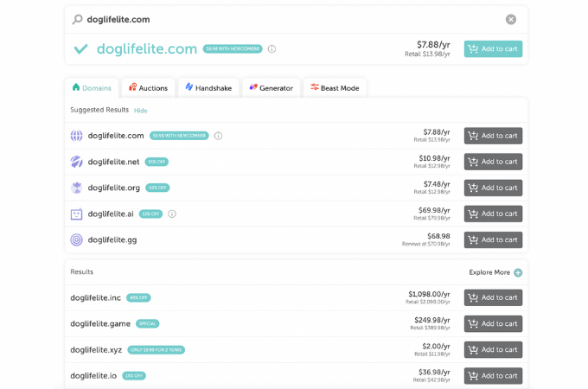The image size is (588, 389).
Task: Open the Beast Mode tab
Action: coord(335,88)
